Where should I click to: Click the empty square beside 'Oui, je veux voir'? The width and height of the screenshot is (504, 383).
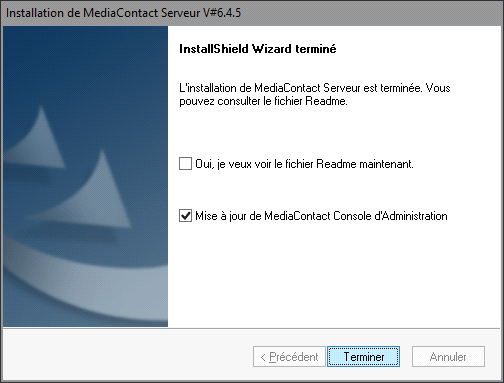click(185, 164)
